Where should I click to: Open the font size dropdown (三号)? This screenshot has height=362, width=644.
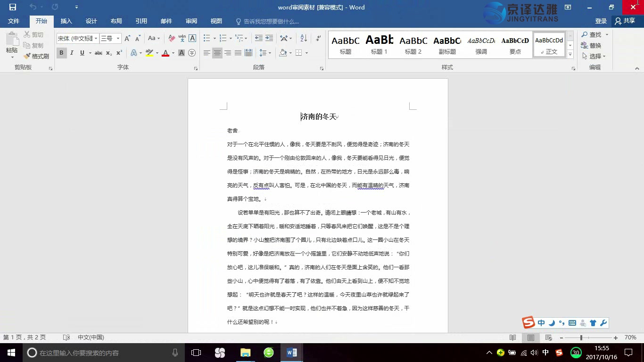118,39
